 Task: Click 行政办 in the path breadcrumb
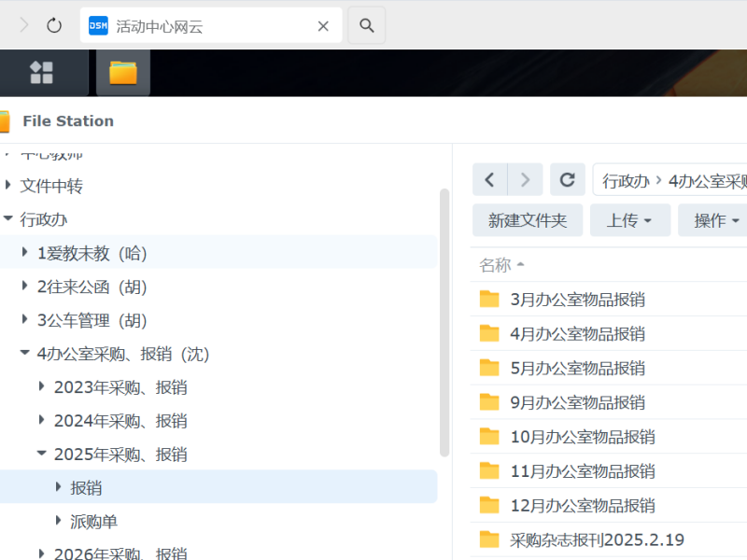pos(626,180)
